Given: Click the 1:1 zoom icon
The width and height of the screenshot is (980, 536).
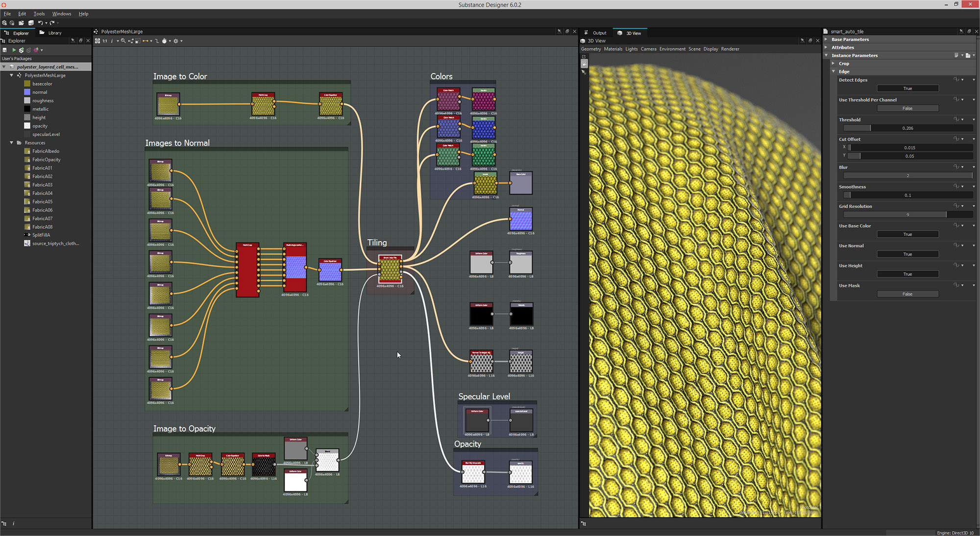Looking at the screenshot, I should 104,41.
